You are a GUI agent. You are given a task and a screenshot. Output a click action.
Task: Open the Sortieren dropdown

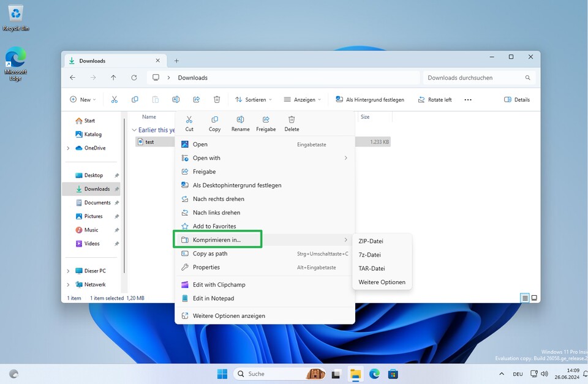click(x=252, y=99)
